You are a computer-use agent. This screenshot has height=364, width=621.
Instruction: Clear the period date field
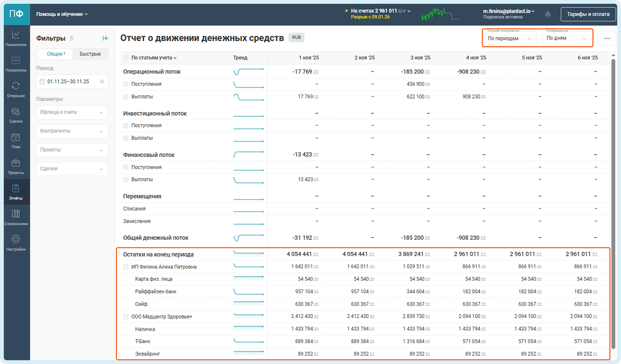[x=102, y=82]
